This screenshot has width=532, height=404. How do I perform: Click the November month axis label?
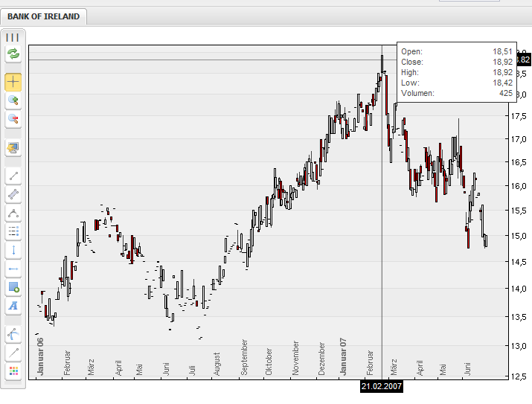pyautogui.click(x=295, y=358)
